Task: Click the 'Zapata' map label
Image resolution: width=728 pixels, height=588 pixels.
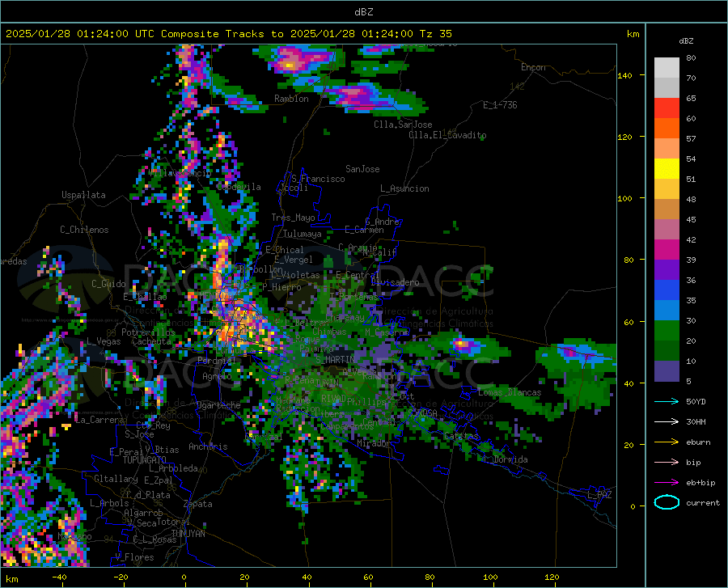Action: pos(198,504)
